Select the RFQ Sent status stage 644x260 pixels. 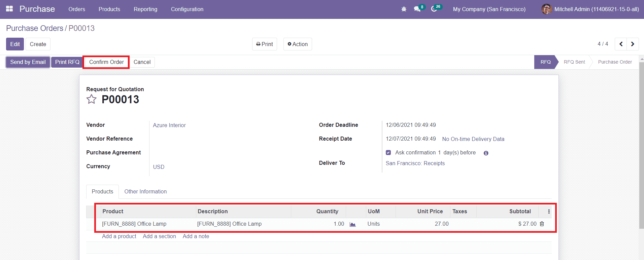click(x=574, y=62)
